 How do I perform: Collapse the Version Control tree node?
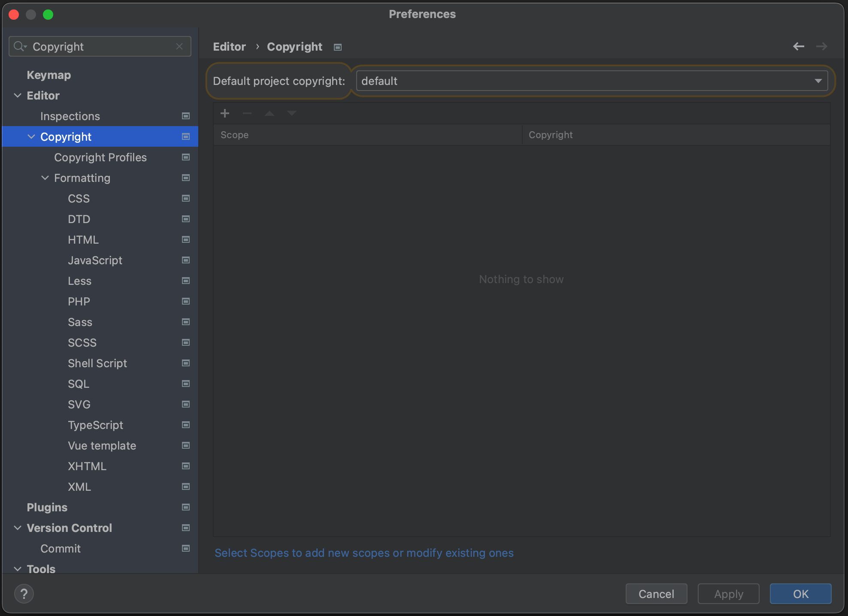pyautogui.click(x=18, y=528)
